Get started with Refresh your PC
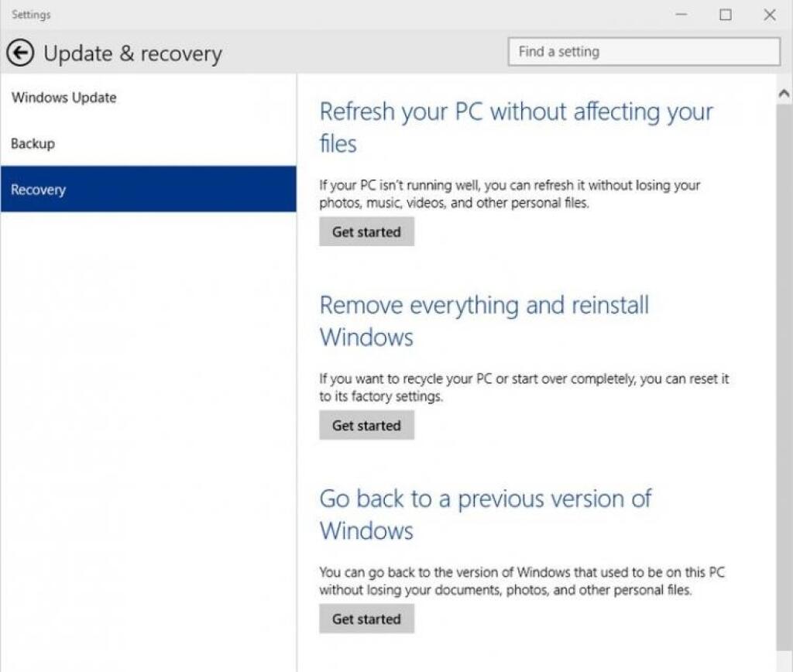The height and width of the screenshot is (672, 793). tap(366, 231)
